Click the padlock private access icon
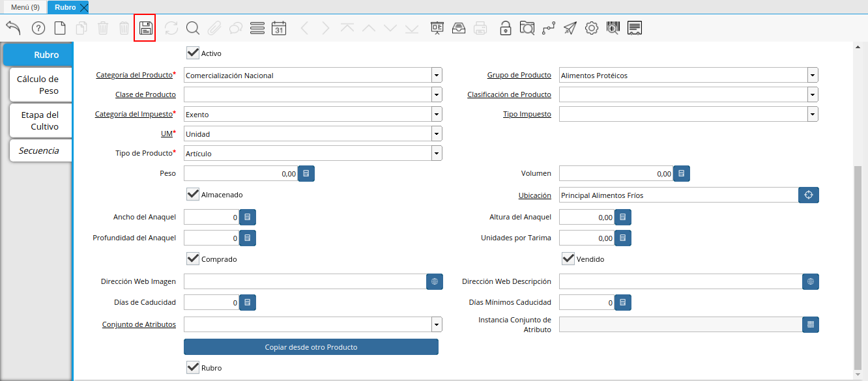The width and height of the screenshot is (868, 381). click(x=505, y=28)
